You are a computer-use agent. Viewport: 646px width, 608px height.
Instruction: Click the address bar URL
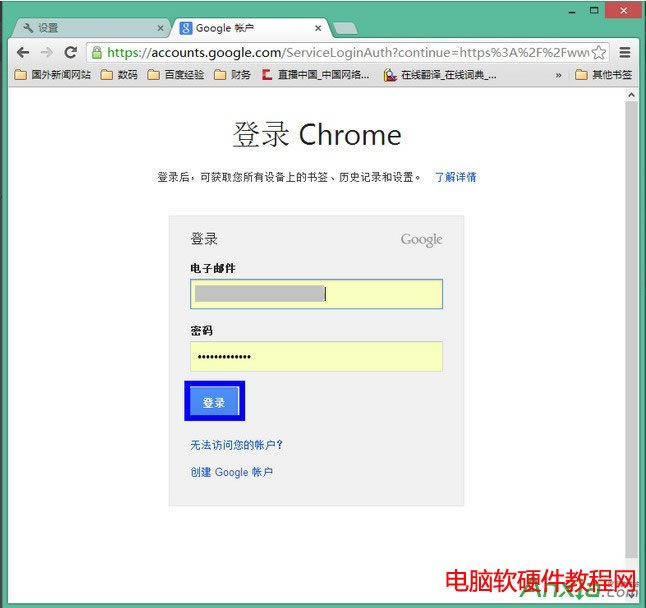point(348,52)
